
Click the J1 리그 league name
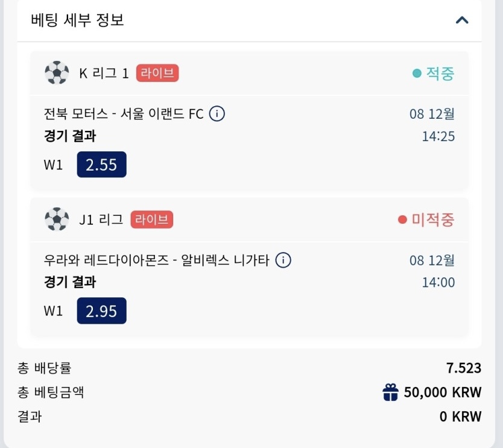101,219
